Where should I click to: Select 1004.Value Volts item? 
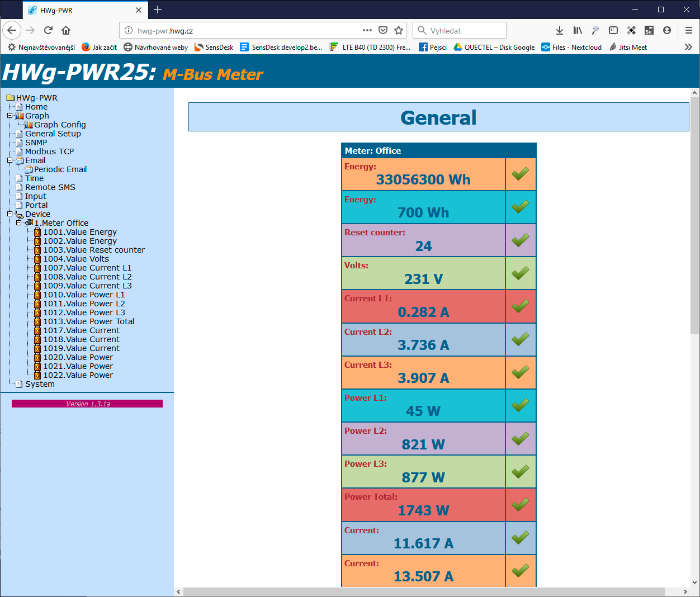[76, 259]
